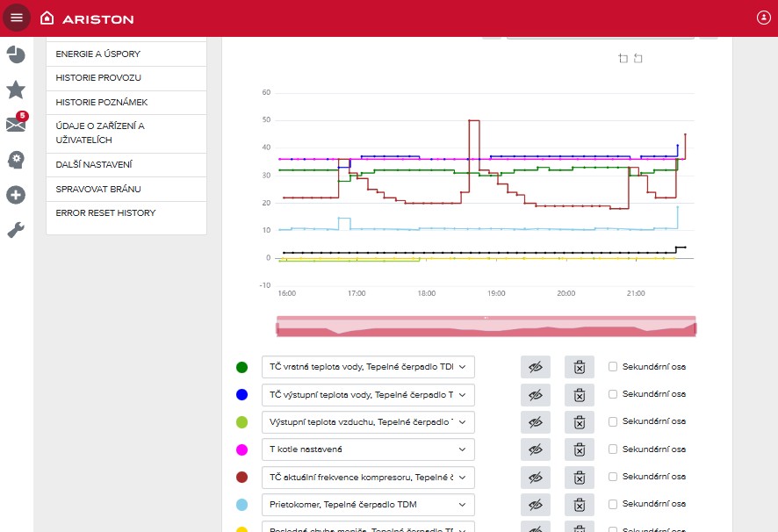Click the head with gear icon
The height and width of the screenshot is (532, 778).
point(16,160)
